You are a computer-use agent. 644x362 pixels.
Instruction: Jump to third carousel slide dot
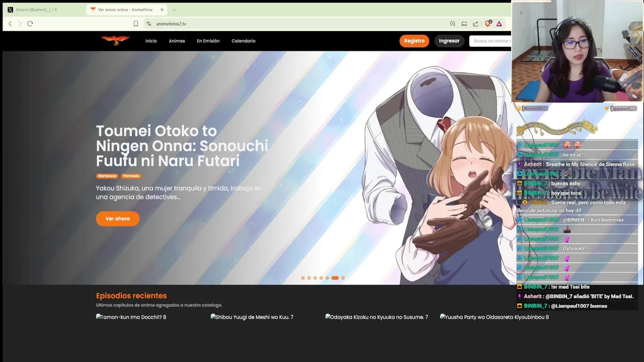click(315, 278)
